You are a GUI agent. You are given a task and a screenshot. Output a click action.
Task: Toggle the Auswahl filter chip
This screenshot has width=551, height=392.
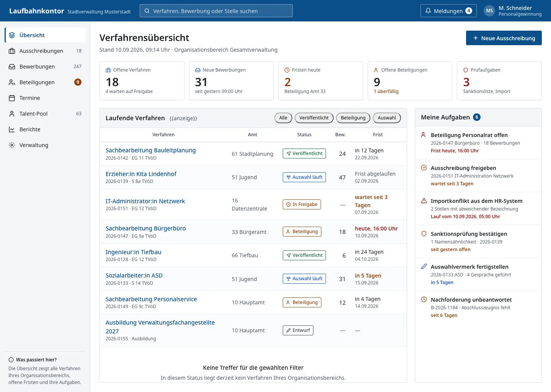pos(387,118)
